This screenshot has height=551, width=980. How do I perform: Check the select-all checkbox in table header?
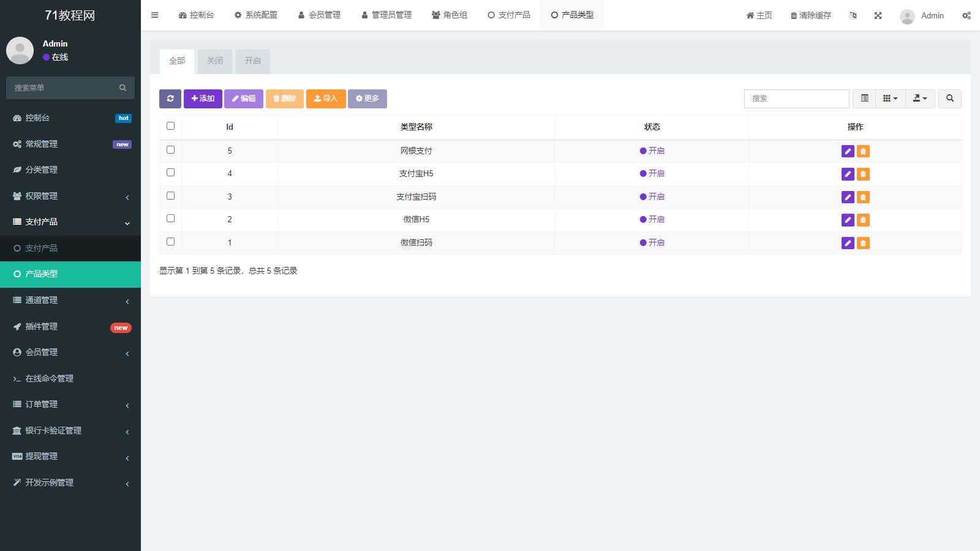pyautogui.click(x=171, y=126)
